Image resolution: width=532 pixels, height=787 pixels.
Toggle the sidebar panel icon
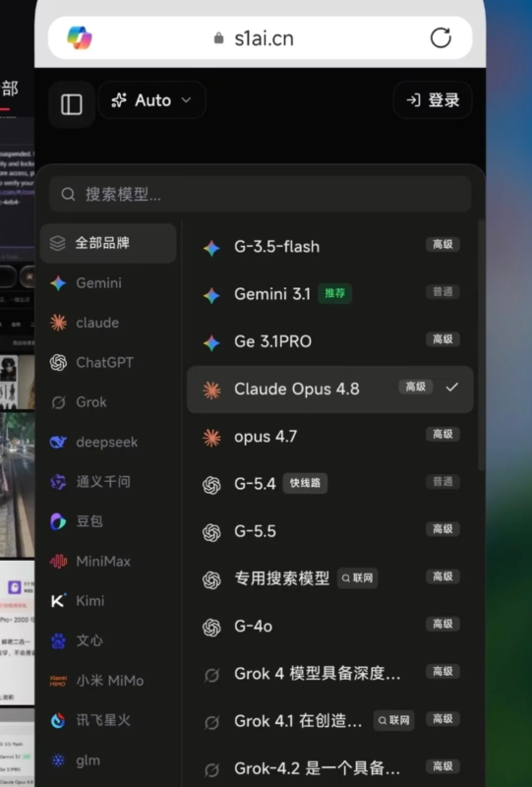click(x=72, y=104)
